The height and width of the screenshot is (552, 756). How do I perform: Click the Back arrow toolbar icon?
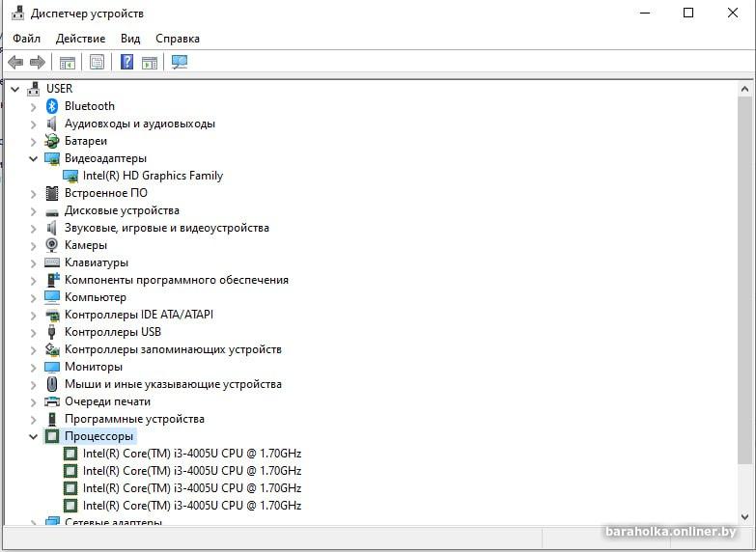[x=15, y=62]
